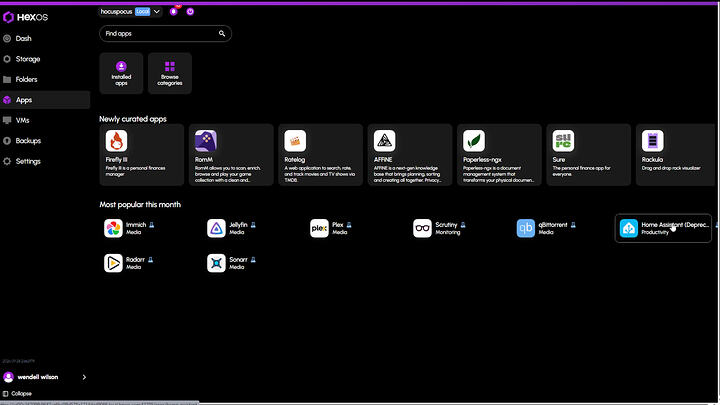Collapse the sidebar
The width and height of the screenshot is (720, 405).
17,394
